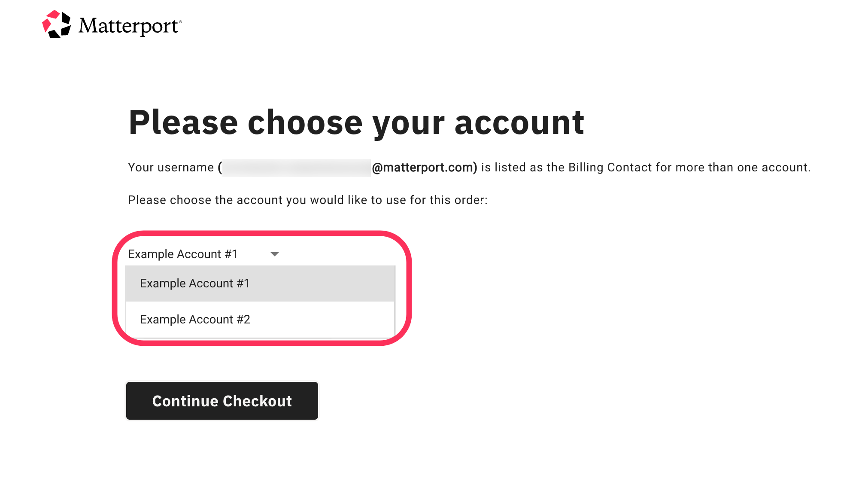Click the Please choose your account heading

(x=356, y=122)
